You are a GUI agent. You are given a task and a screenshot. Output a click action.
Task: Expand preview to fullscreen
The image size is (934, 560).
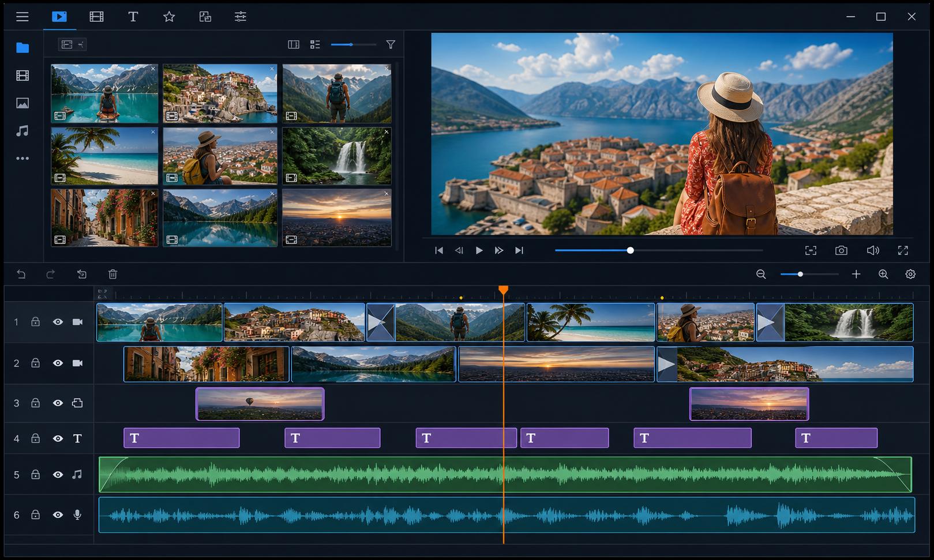[903, 250]
